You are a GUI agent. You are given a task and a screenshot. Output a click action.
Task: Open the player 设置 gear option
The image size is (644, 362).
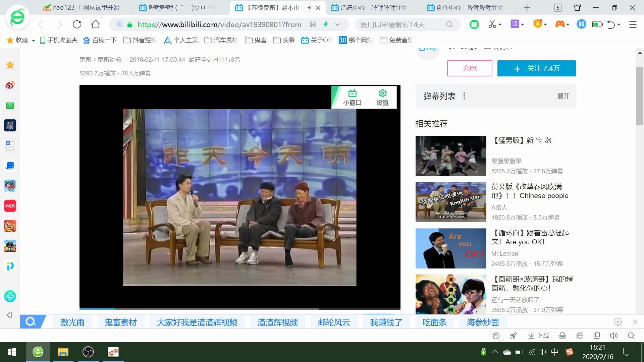[x=382, y=98]
